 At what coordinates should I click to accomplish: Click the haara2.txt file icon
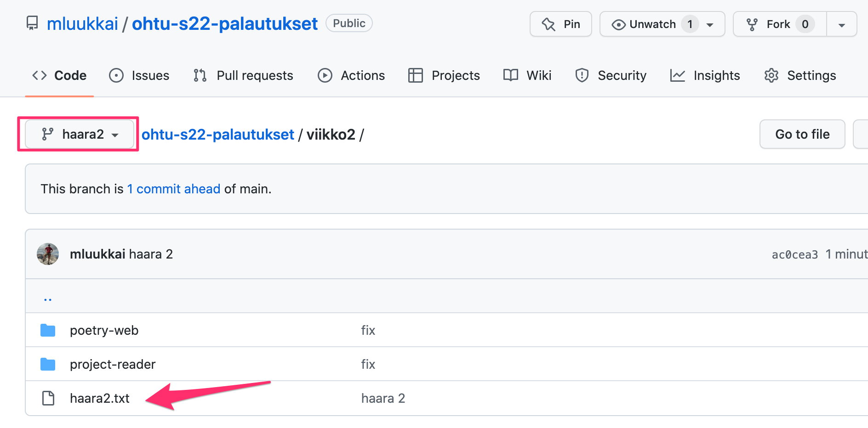pos(48,398)
